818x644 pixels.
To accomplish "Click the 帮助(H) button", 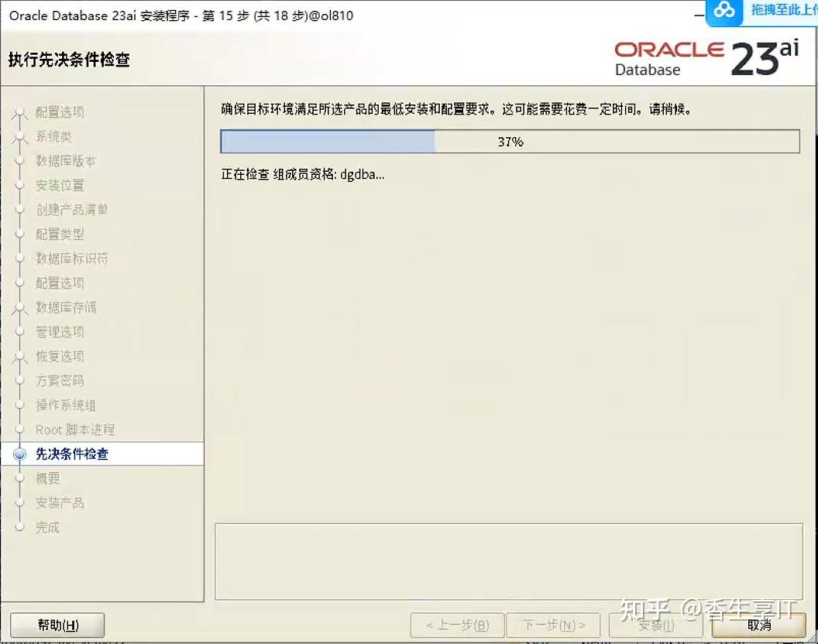I will 56,625.
